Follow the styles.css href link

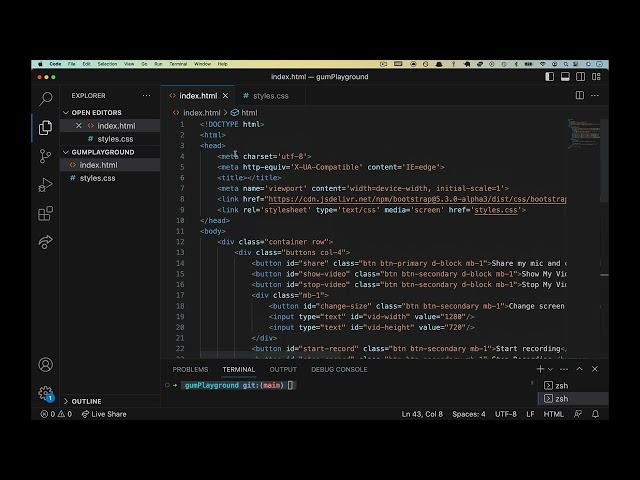[496, 210]
